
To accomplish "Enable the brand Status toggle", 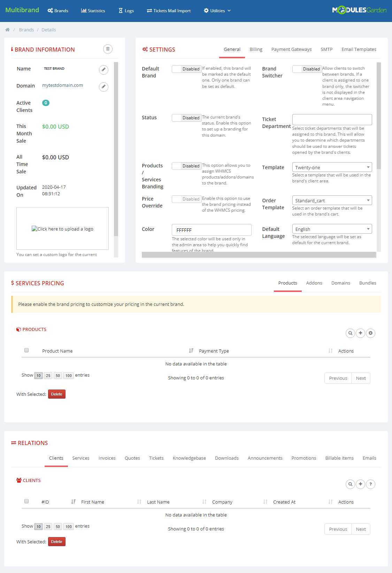I will click(186, 118).
